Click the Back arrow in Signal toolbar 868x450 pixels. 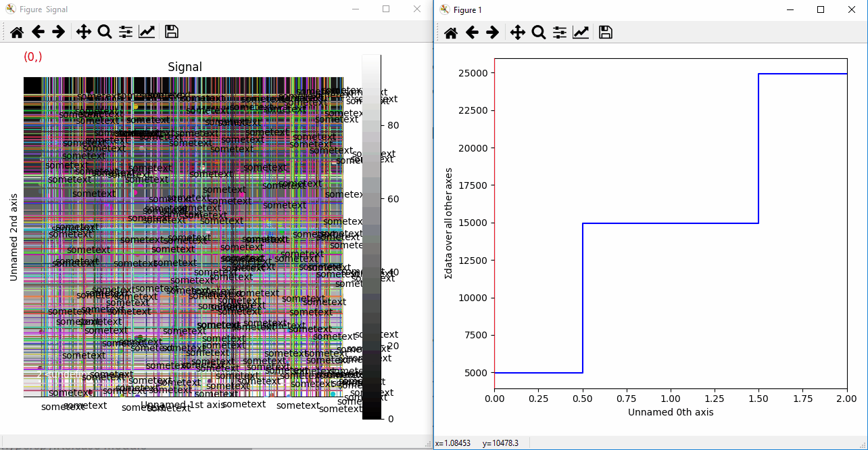[38, 31]
